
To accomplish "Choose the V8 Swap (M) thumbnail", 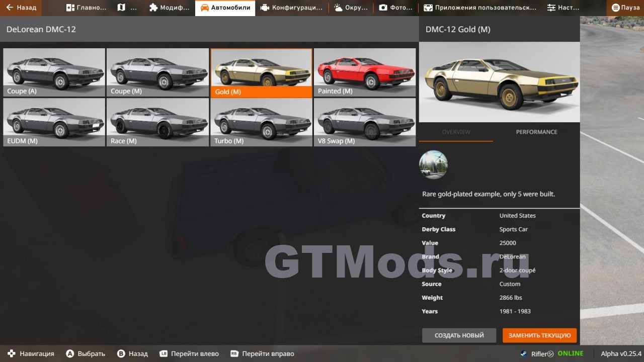I will 365,122.
